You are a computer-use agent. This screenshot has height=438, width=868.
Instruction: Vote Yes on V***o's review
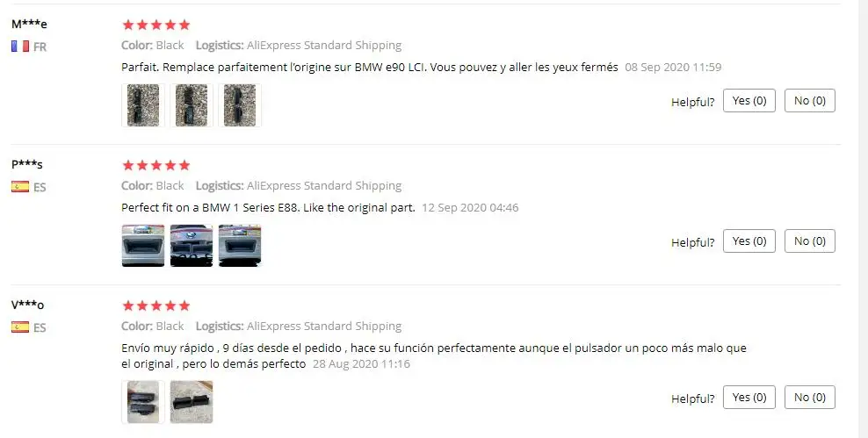click(x=749, y=398)
